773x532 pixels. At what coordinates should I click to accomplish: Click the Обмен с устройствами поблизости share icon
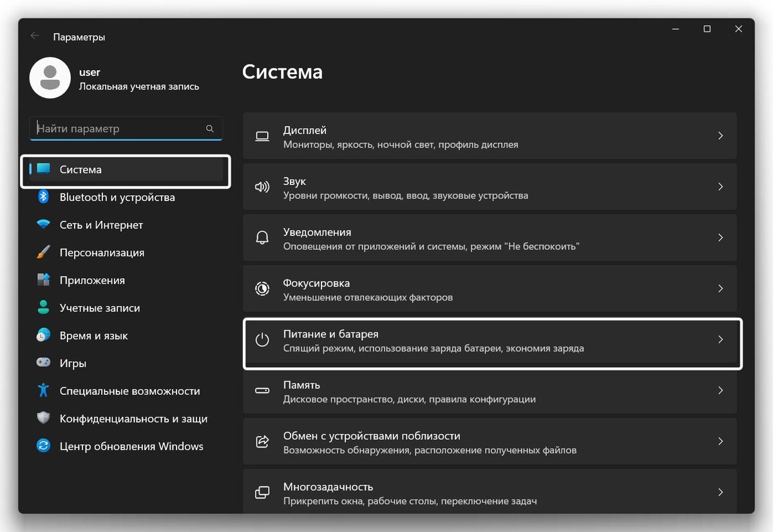[262, 441]
